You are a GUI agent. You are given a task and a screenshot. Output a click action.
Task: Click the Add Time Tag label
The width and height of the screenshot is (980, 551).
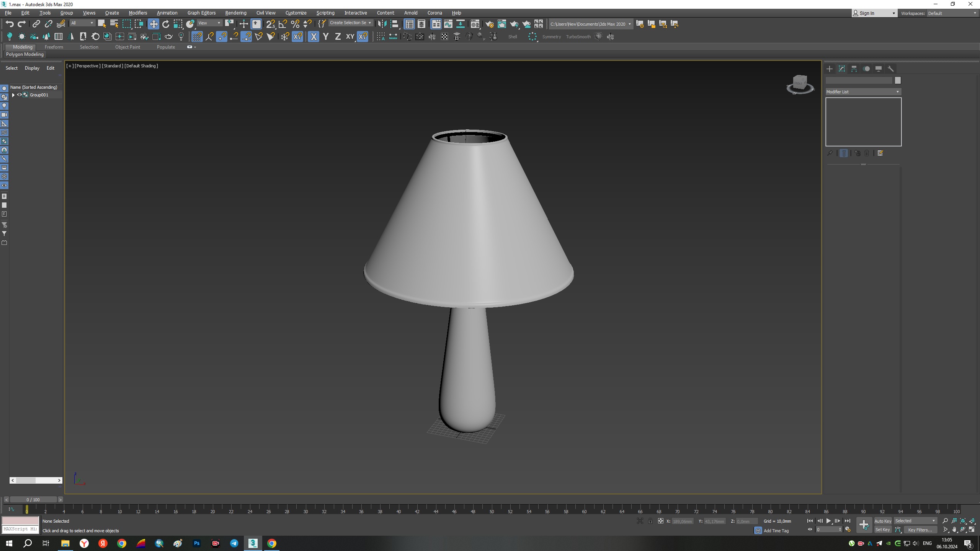[x=776, y=531]
